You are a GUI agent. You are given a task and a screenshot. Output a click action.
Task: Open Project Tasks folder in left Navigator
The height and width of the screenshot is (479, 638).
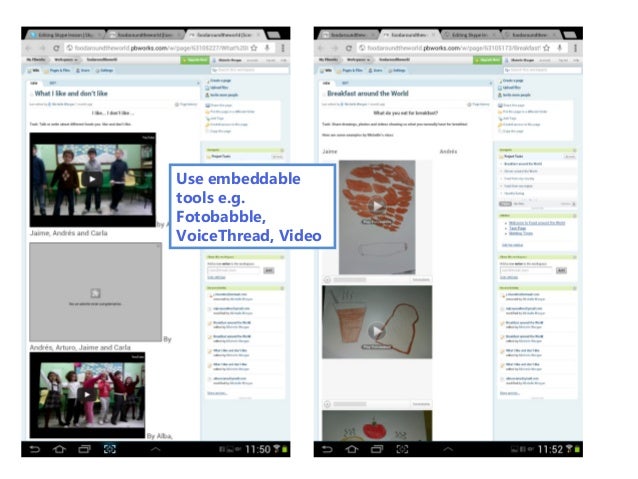(x=219, y=156)
